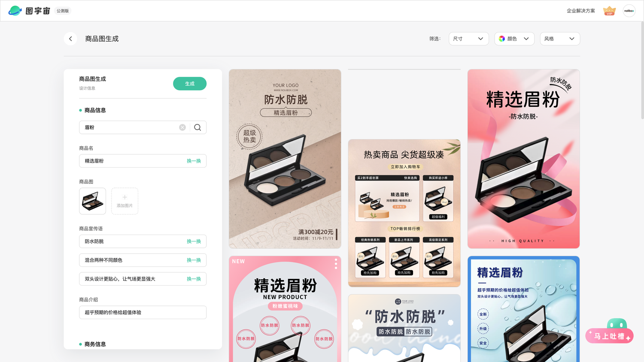Click the 设计信息 subtitle text
This screenshot has height=362, width=644.
pyautogui.click(x=87, y=88)
